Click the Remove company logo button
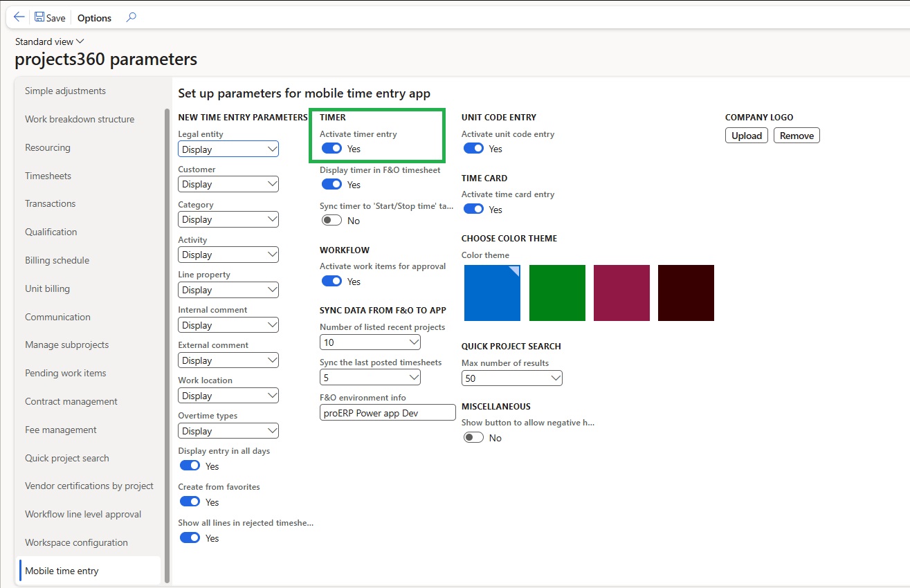The width and height of the screenshot is (910, 588). 797,136
